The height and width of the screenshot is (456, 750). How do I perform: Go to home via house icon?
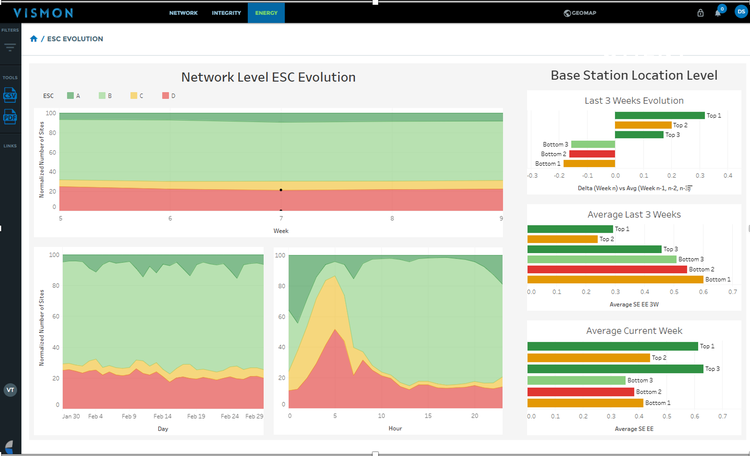pos(33,39)
